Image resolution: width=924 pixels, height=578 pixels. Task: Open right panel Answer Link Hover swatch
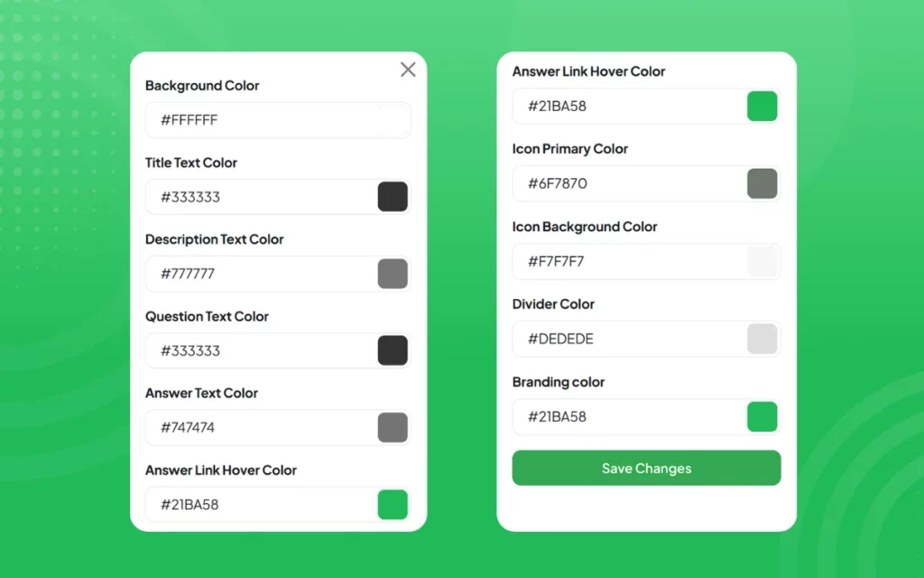tap(762, 106)
